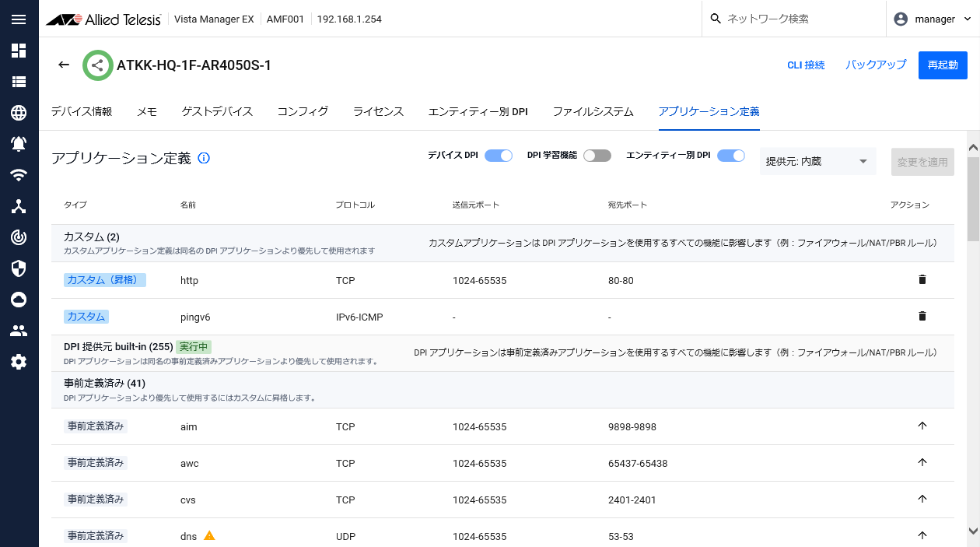Switch to the ファイルシステム tab
The height and width of the screenshot is (547, 980).
593,111
